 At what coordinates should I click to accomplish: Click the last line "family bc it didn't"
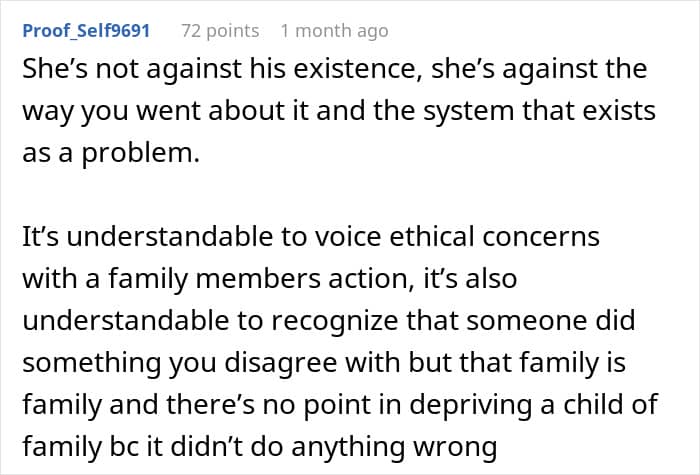click(260, 446)
